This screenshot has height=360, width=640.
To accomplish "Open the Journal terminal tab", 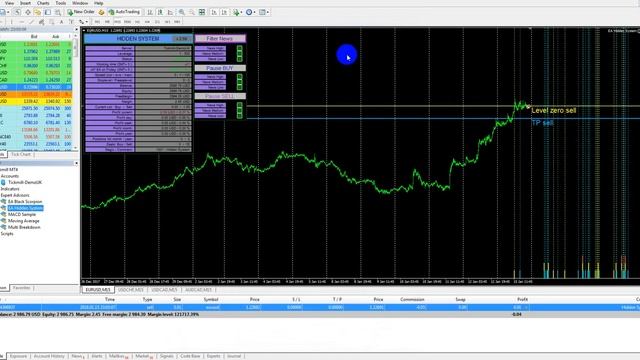I will point(234,356).
